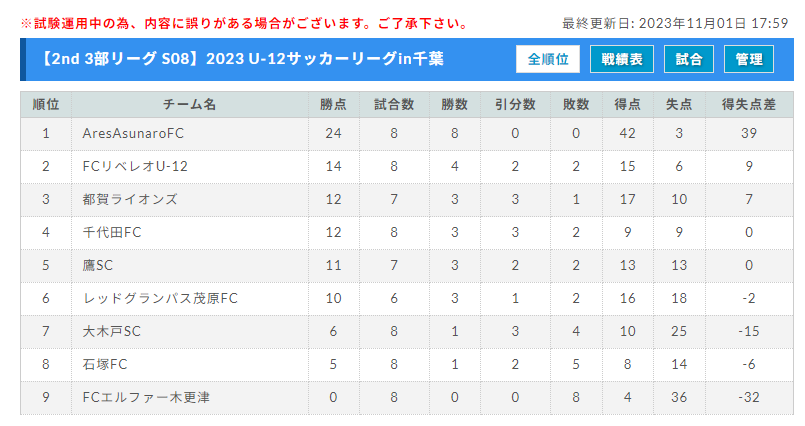Click the 得失点差 column header
This screenshot has height=426, width=805.
point(749,105)
